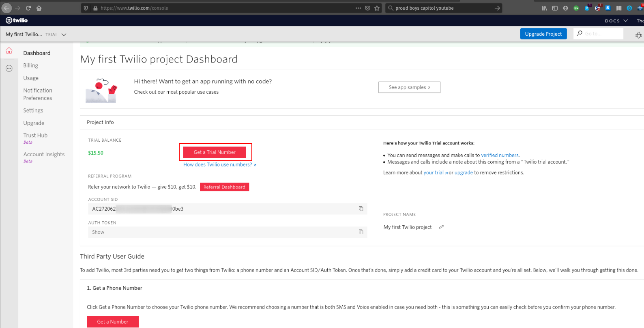Show the hidden Auth Token
The image size is (644, 328).
[98, 232]
